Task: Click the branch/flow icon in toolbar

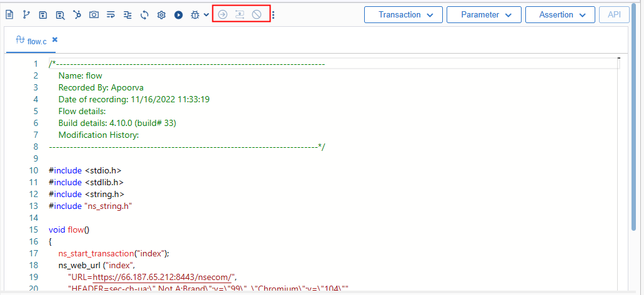Action: coord(26,15)
